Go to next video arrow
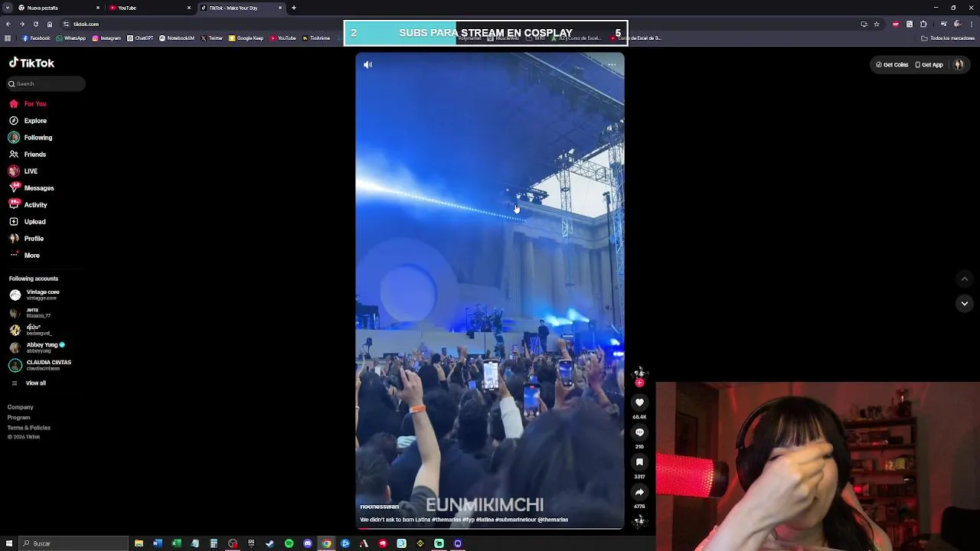 tap(965, 303)
